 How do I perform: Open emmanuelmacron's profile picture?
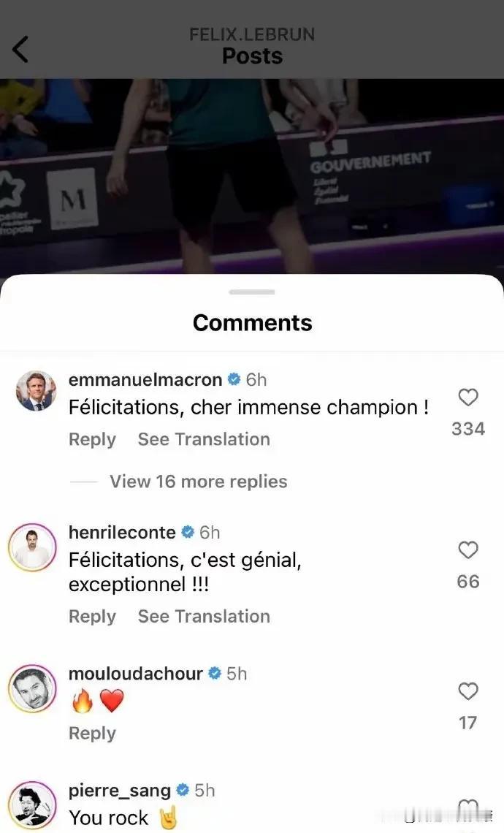[x=36, y=391]
